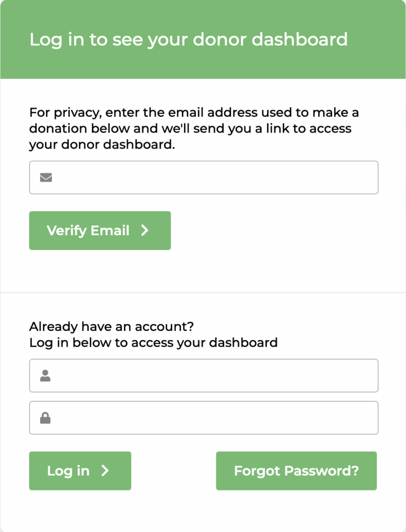Image resolution: width=406 pixels, height=532 pixels.
Task: Click the privacy instructions text
Action: pos(193,128)
